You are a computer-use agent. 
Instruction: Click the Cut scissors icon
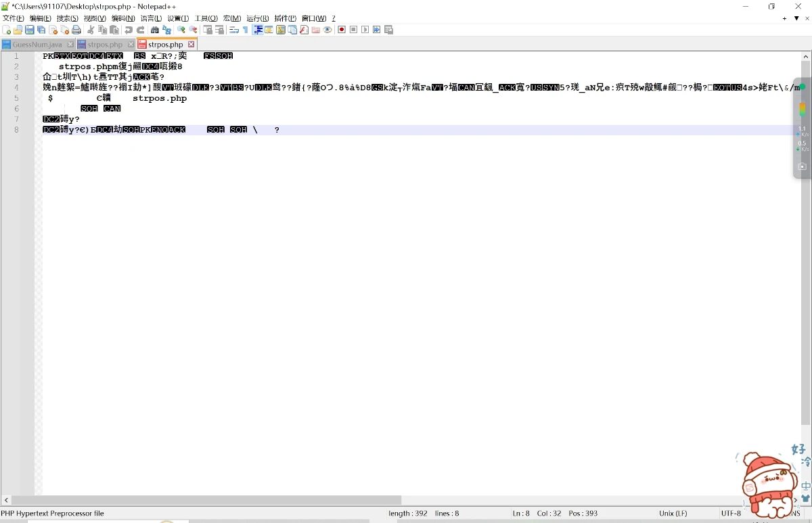coord(91,30)
